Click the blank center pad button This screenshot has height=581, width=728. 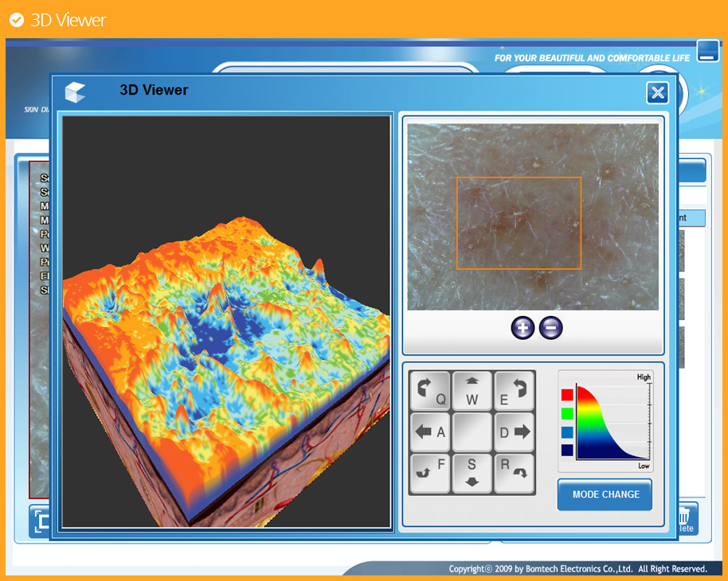pyautogui.click(x=472, y=432)
